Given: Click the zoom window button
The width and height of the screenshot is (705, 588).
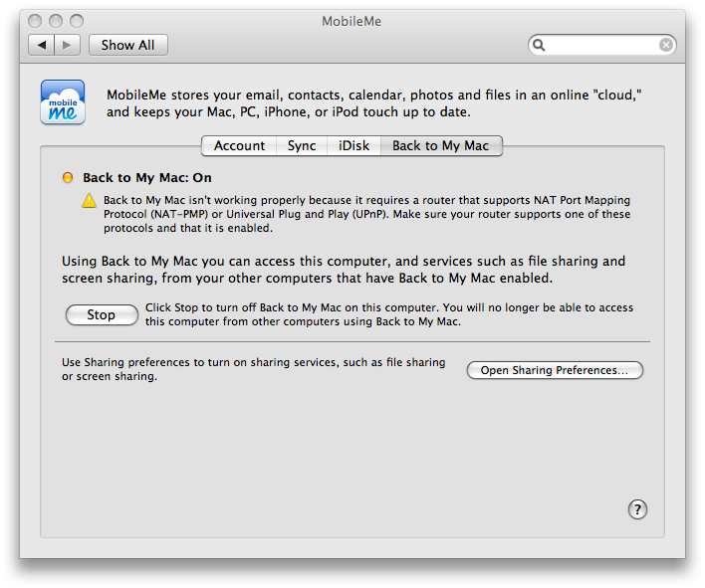Looking at the screenshot, I should 77,21.
